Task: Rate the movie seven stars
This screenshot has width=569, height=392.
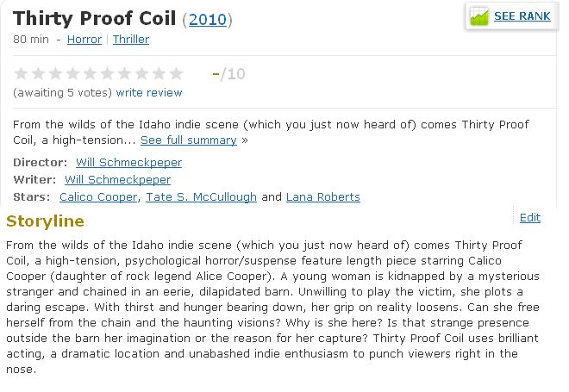Action: tap(124, 73)
